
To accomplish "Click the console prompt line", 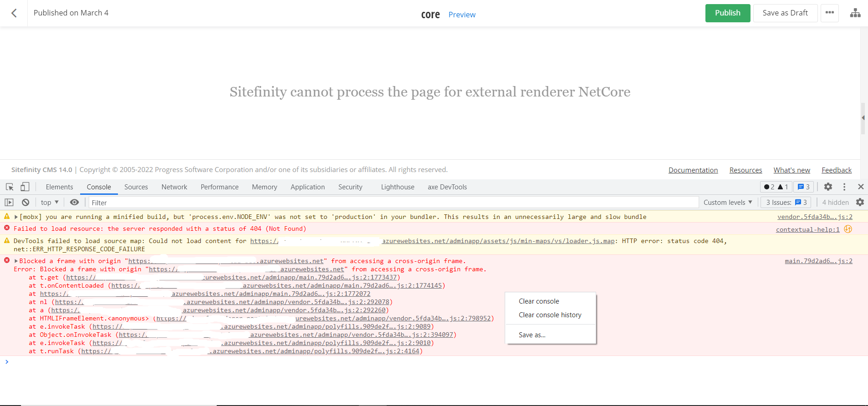I will (434, 362).
